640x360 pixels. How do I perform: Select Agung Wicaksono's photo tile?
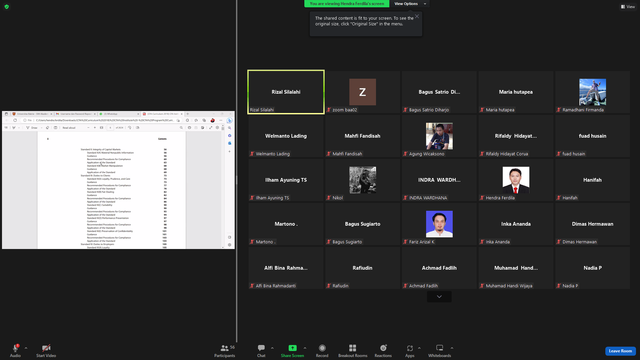point(439,136)
